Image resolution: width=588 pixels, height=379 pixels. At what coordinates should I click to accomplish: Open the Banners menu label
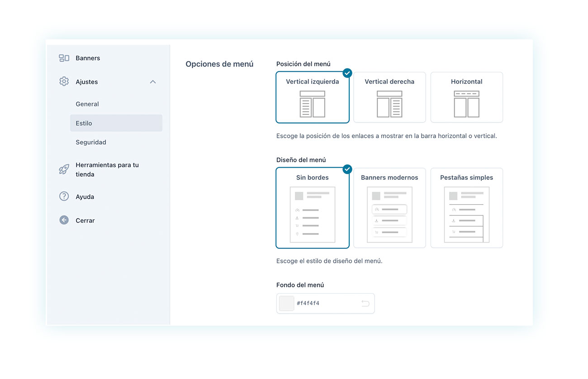coord(88,58)
